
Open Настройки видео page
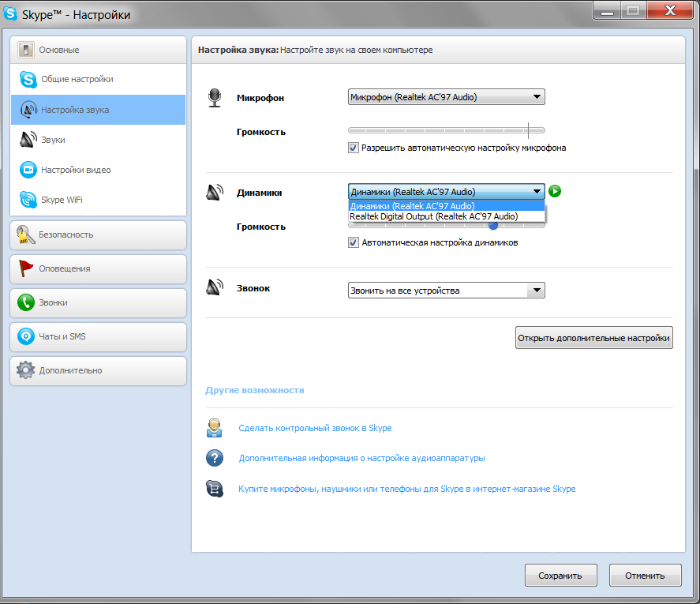coord(98,170)
